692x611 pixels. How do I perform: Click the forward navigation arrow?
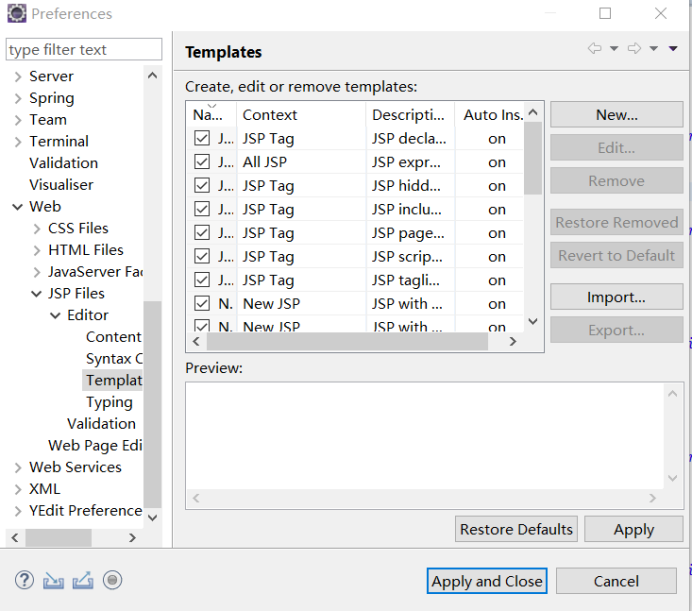[634, 49]
